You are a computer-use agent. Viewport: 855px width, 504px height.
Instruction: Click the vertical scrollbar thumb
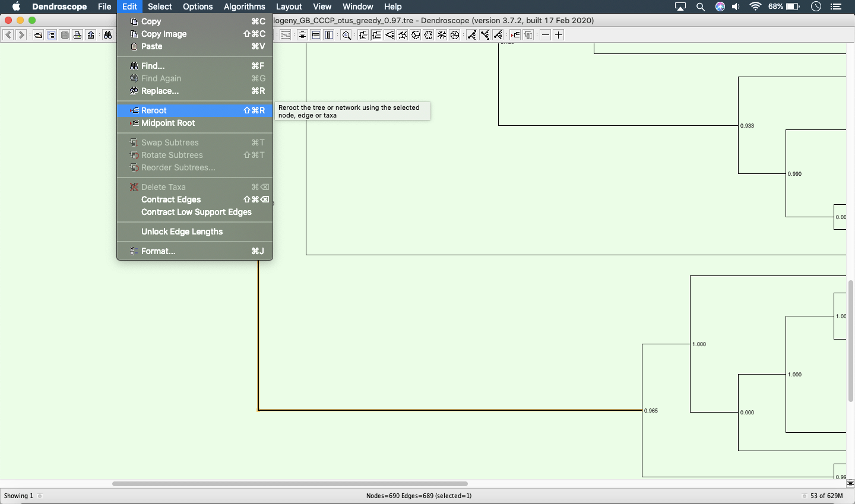pyautogui.click(x=851, y=341)
